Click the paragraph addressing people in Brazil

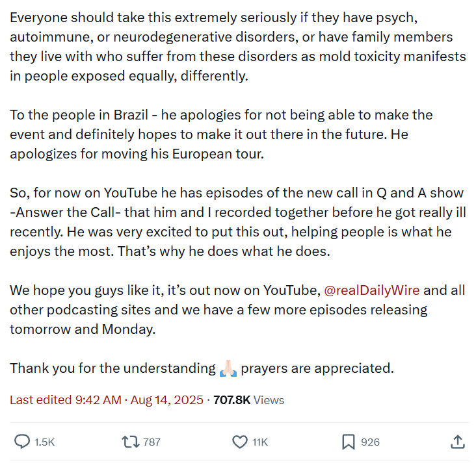[221, 134]
